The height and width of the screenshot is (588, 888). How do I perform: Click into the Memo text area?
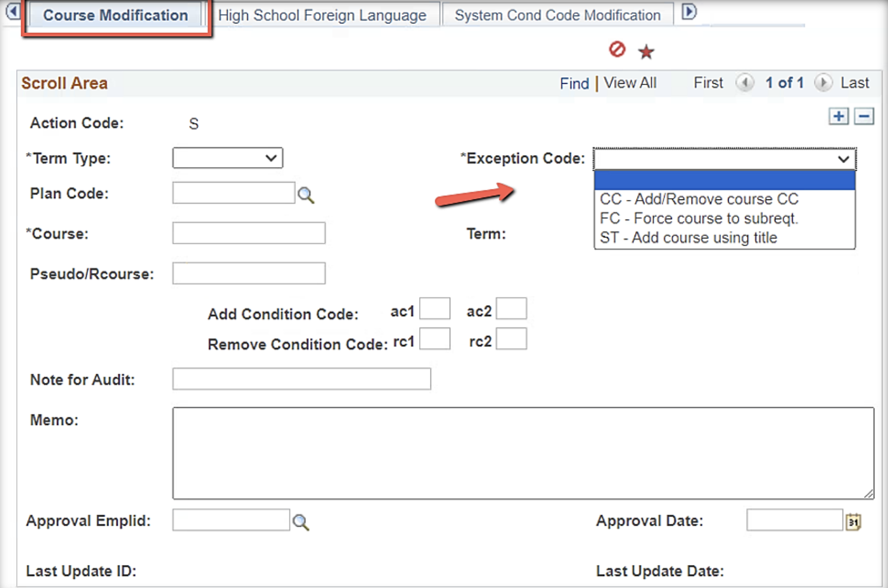[x=523, y=453]
